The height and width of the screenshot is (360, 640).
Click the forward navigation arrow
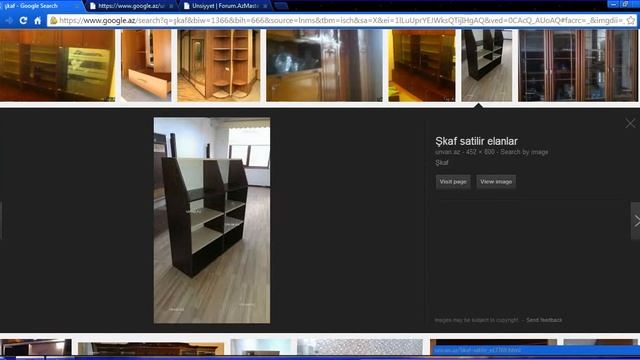9,20
